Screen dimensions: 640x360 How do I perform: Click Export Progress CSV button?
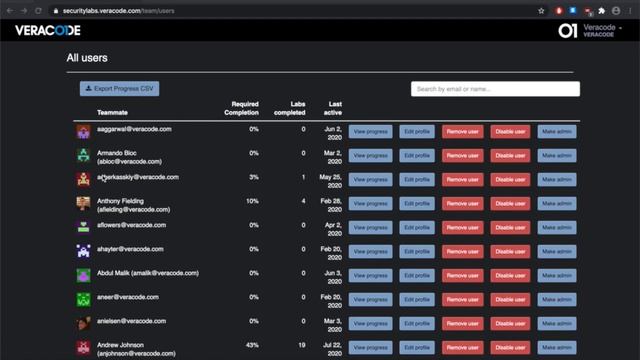120,89
